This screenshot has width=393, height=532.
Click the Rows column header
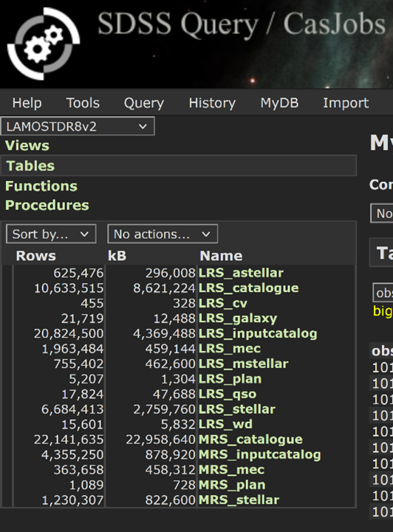(x=35, y=256)
